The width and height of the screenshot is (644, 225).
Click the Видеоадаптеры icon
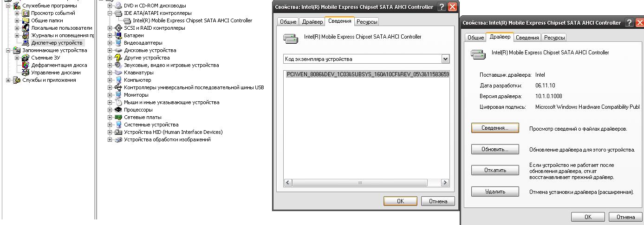118,43
